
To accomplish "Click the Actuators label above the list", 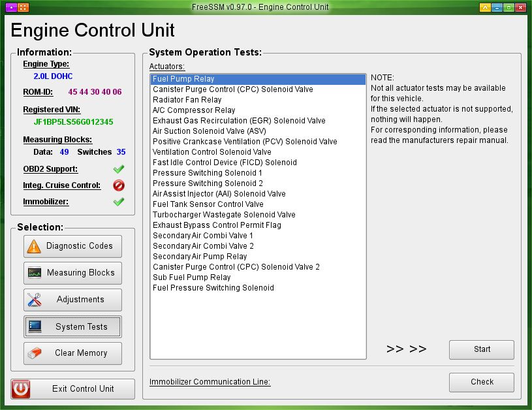I will (x=167, y=67).
